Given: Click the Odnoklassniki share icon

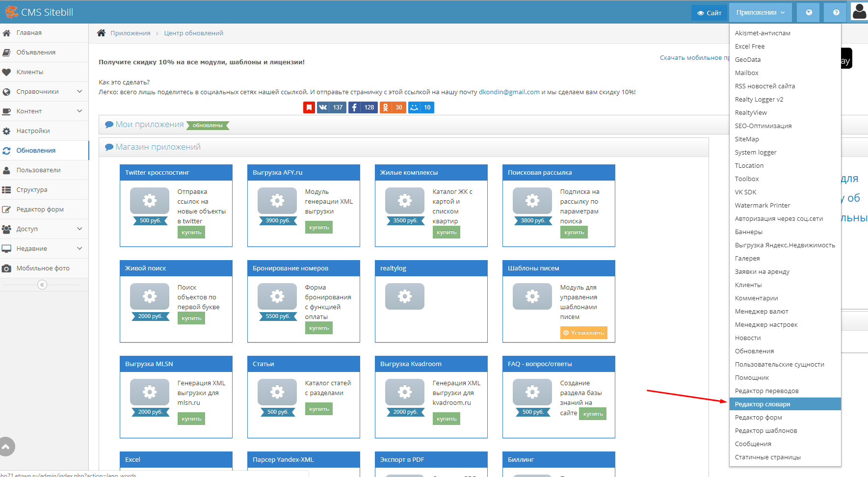Looking at the screenshot, I should click(x=386, y=107).
